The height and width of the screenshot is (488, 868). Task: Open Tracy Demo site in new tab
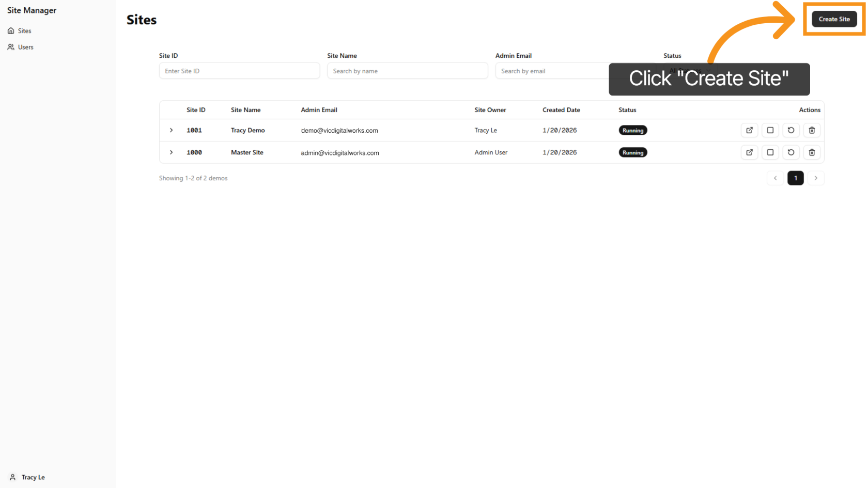point(749,130)
